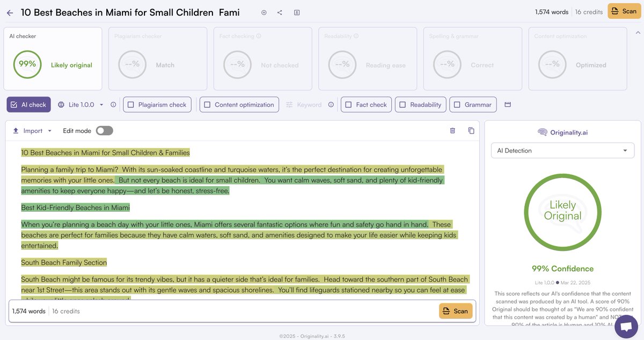This screenshot has width=644, height=340.
Task: Enable the Grammar checkbox
Action: click(473, 105)
